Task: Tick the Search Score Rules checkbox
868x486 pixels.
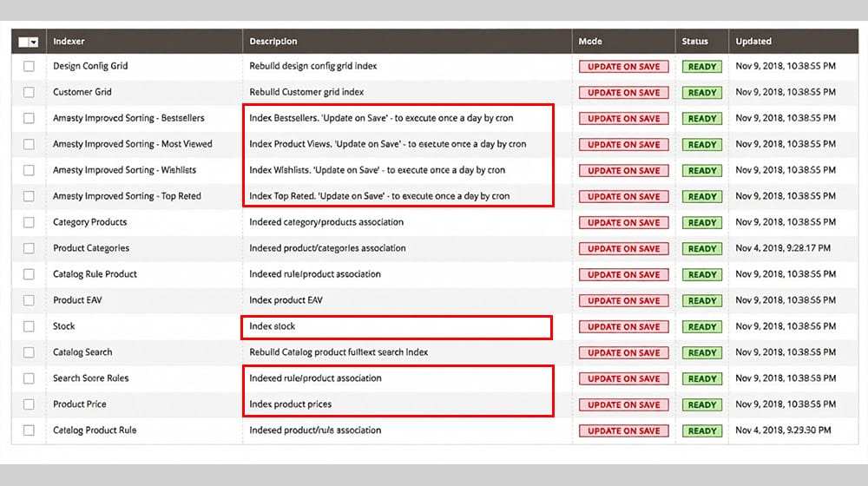Action: 29,378
